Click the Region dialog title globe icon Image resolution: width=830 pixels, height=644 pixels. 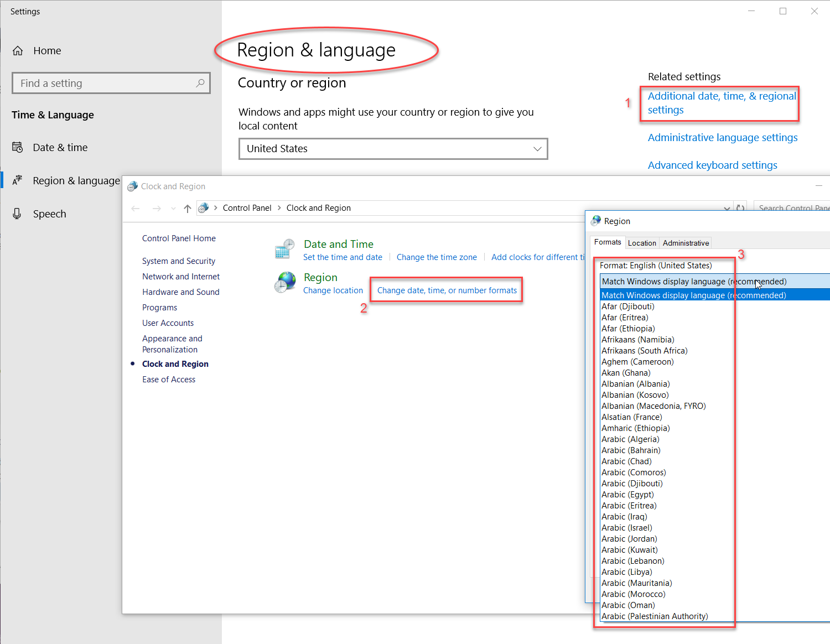pos(596,221)
